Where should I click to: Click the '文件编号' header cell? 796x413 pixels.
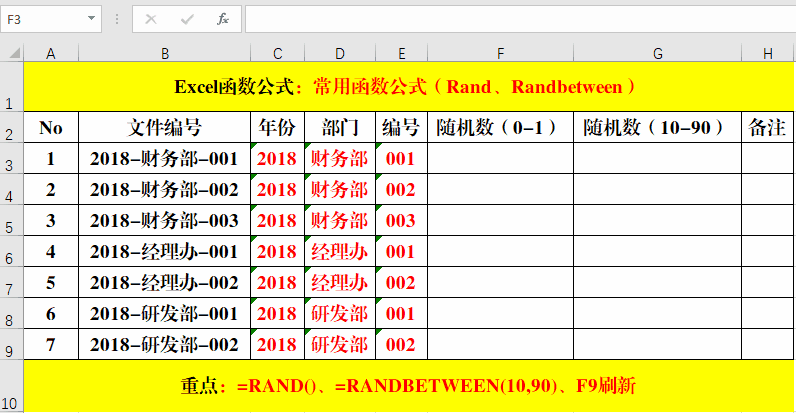coord(164,127)
